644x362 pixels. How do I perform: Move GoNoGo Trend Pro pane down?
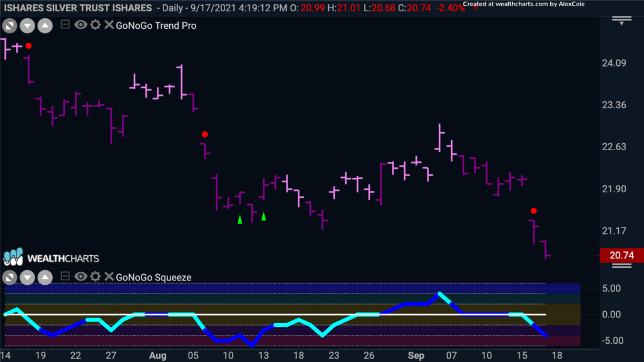tap(27, 26)
